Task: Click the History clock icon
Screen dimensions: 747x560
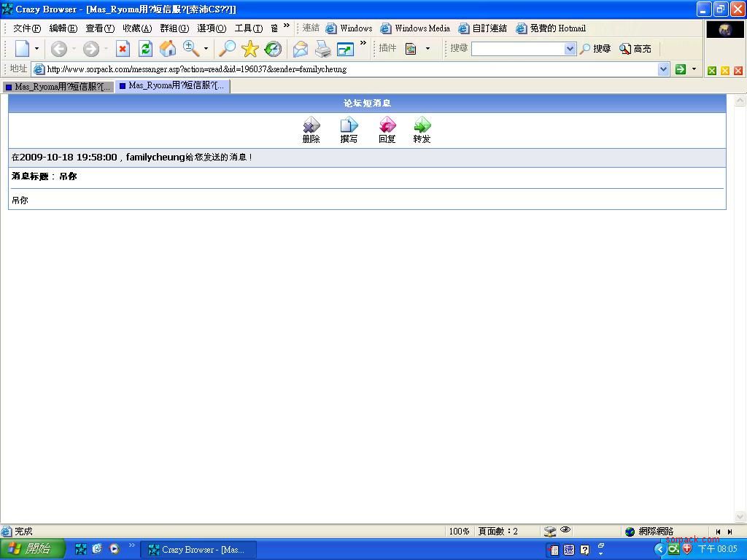Action: tap(273, 49)
